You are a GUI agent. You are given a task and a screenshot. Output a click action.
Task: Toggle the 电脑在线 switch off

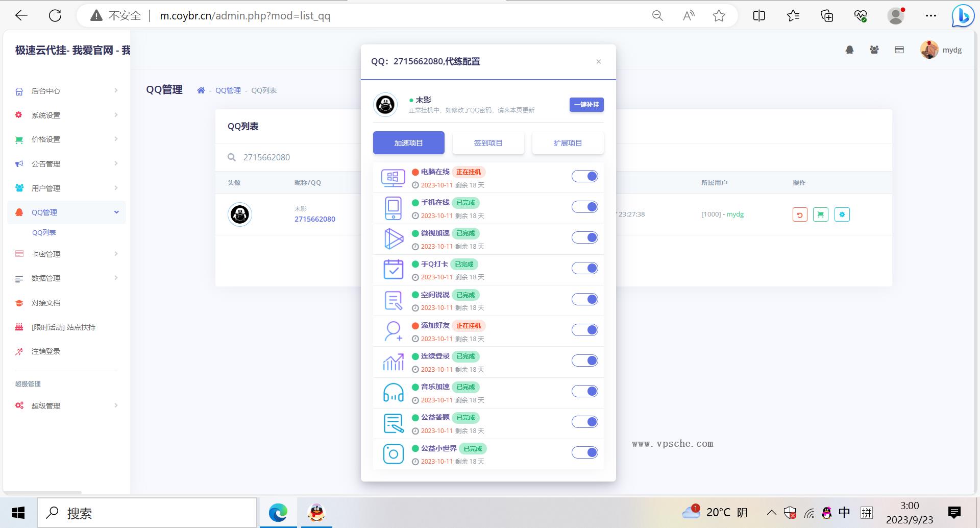[584, 176]
